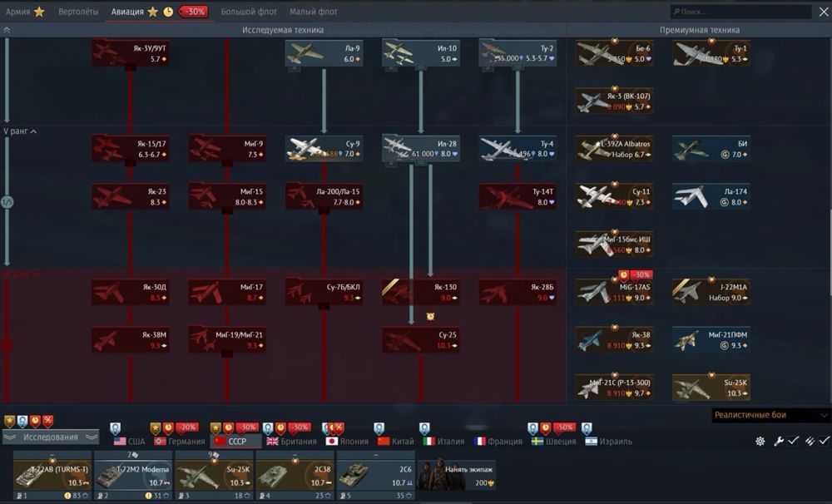Screen dimensions: 832x504
Task: Select the Як-15/17 aircraft group
Action: point(131,149)
